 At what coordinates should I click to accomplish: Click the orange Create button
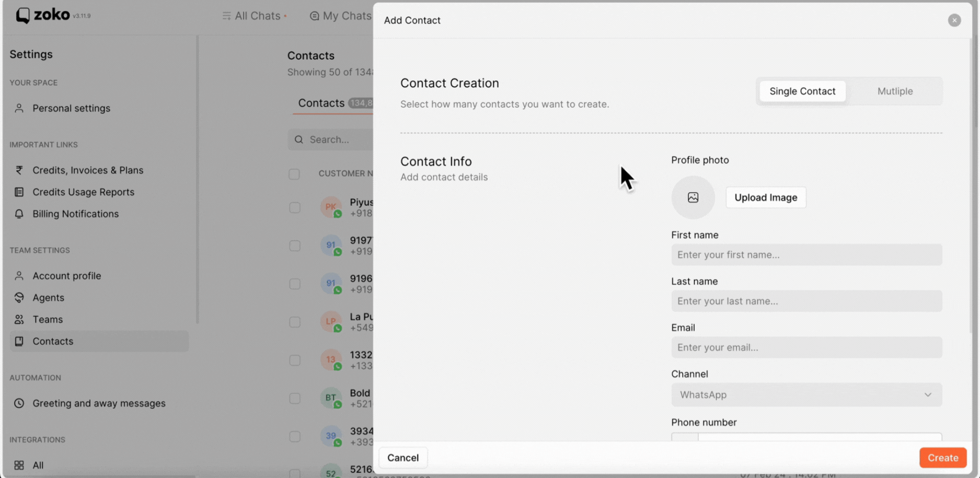[x=943, y=458]
